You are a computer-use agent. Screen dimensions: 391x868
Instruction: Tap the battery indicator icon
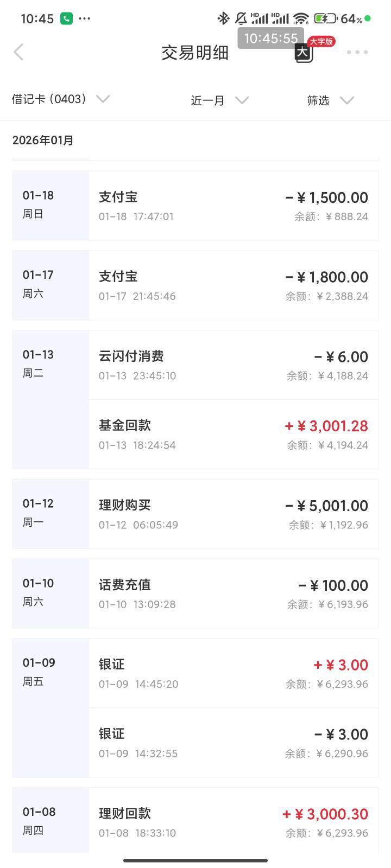(x=325, y=18)
